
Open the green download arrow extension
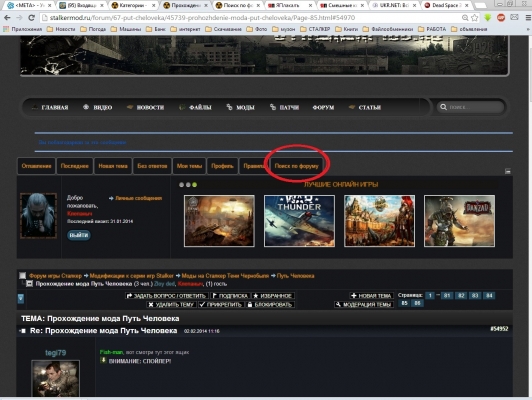[x=488, y=18]
